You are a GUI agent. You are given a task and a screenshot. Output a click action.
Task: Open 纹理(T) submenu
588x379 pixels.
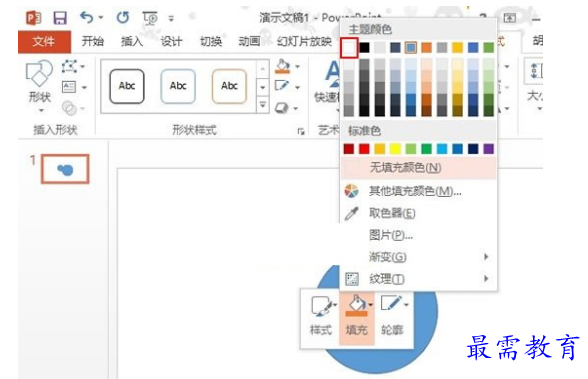tap(418, 279)
